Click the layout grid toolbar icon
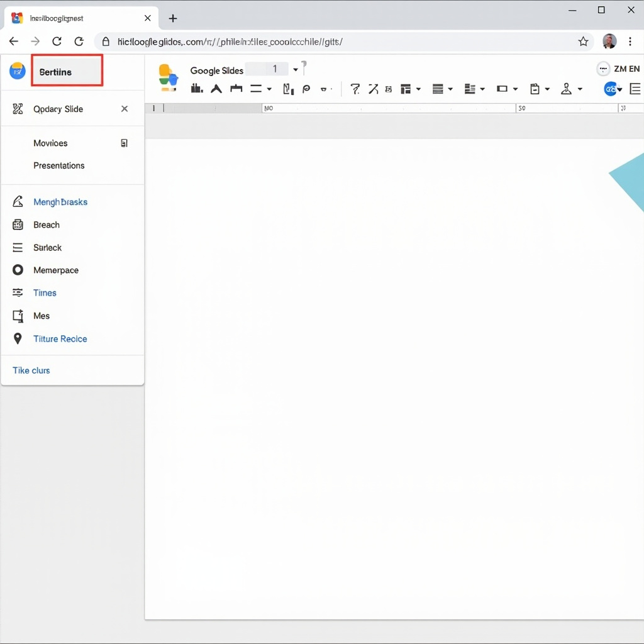This screenshot has height=644, width=644. coord(406,89)
